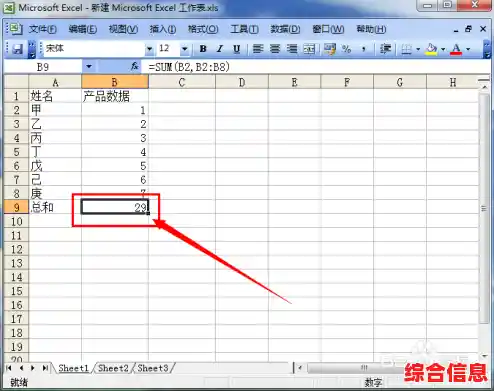Open the 编辑(E) menu
Viewport: 494px width, 391px height.
tap(83, 29)
